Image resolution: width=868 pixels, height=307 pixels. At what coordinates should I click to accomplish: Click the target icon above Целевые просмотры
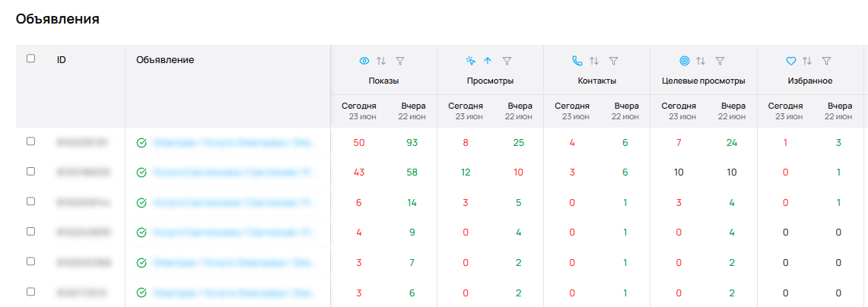(684, 61)
